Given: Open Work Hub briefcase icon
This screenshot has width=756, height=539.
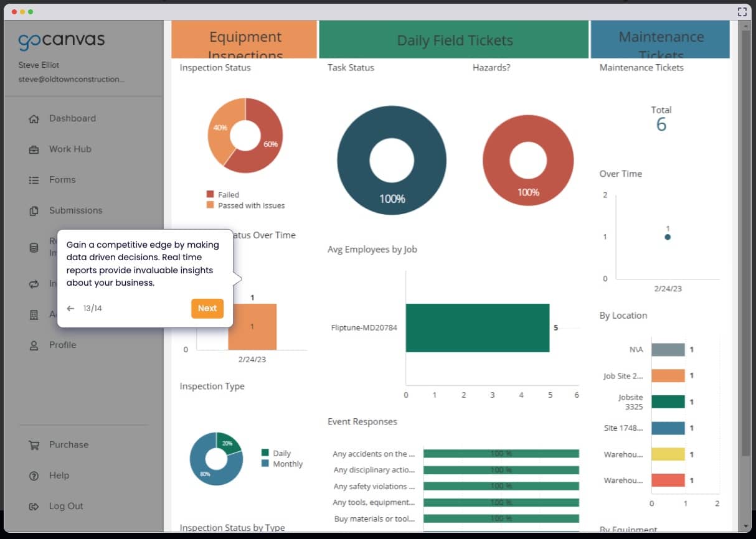Looking at the screenshot, I should (34, 149).
